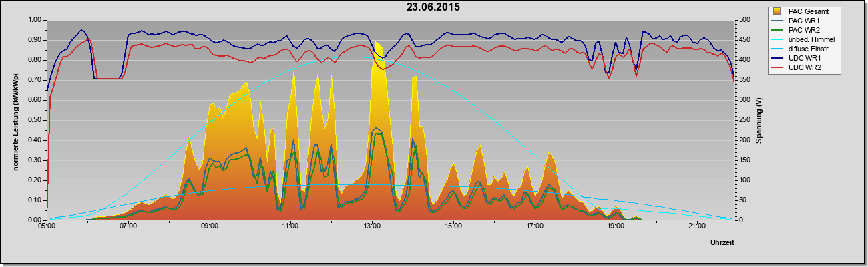The image size is (868, 267).
Task: Click the 500 value on voltage axis
Action: [742, 20]
